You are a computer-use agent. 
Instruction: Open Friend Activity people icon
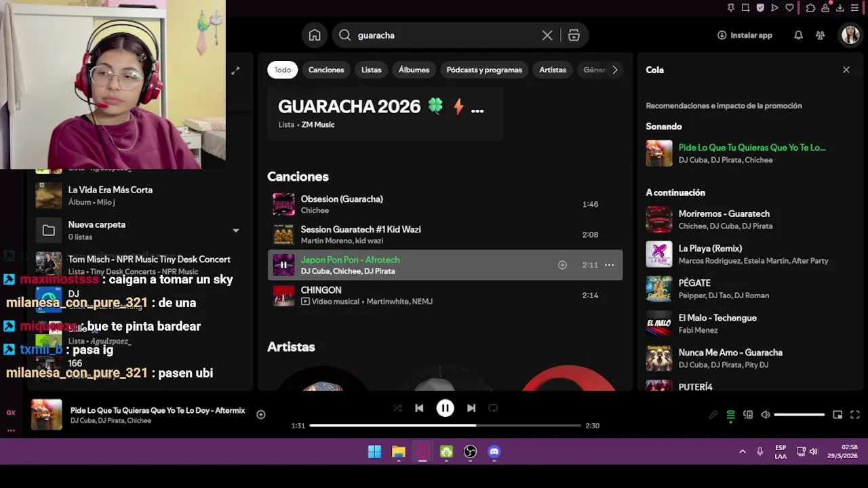point(821,35)
